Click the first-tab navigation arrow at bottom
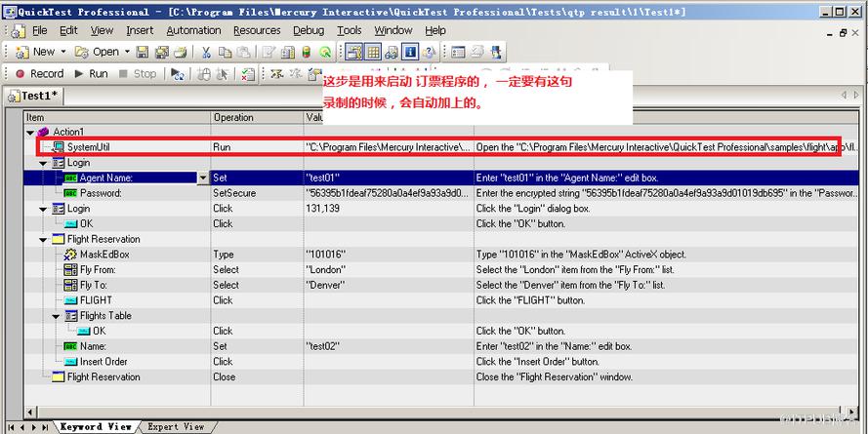The height and width of the screenshot is (434, 868). pyautogui.click(x=11, y=427)
